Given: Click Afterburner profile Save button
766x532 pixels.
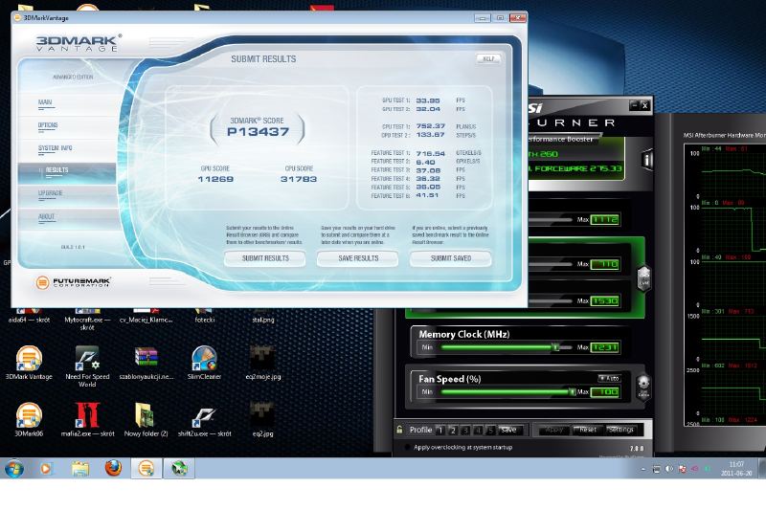Looking at the screenshot, I should point(509,430).
